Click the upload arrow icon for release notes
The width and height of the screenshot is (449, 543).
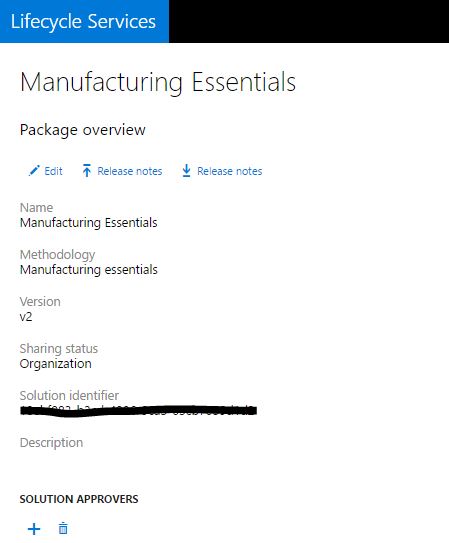click(87, 171)
